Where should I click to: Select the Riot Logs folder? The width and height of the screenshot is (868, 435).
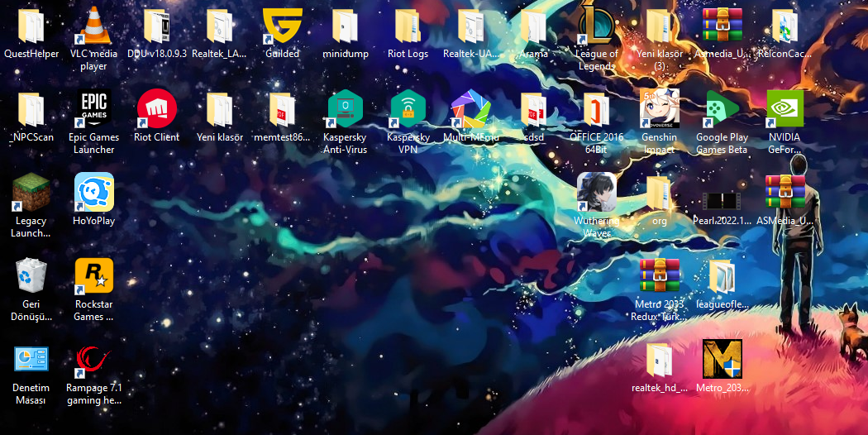click(408, 26)
